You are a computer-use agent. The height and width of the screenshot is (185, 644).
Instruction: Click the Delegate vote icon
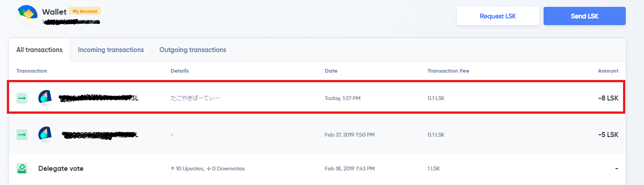(x=22, y=169)
